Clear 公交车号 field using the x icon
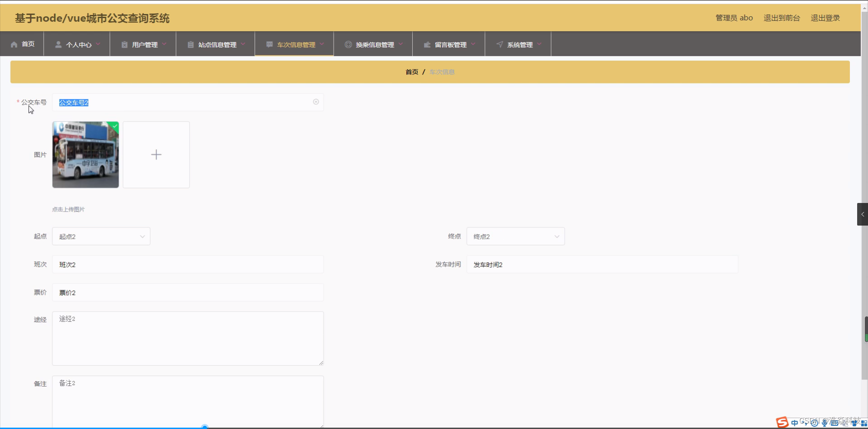Screen dimensions: 868x429 [x=316, y=101]
